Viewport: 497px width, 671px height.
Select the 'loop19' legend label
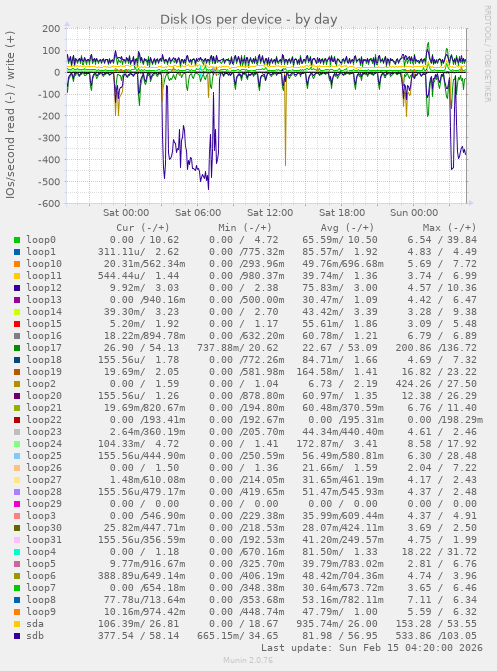(x=44, y=372)
